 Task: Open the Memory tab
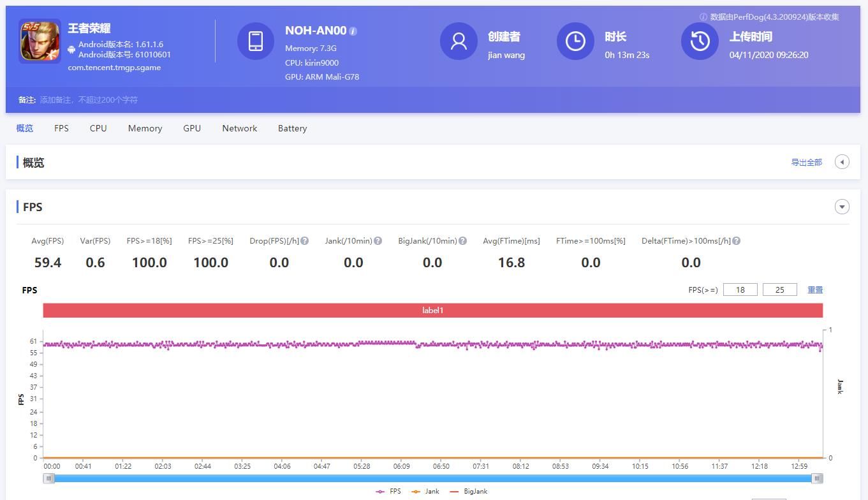pyautogui.click(x=145, y=128)
